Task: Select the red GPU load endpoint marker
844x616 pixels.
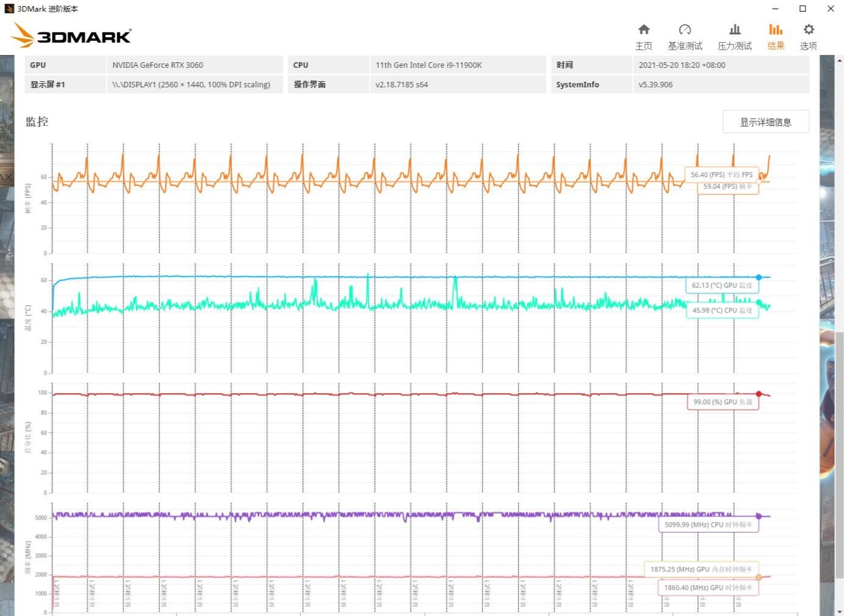Action: (x=759, y=394)
